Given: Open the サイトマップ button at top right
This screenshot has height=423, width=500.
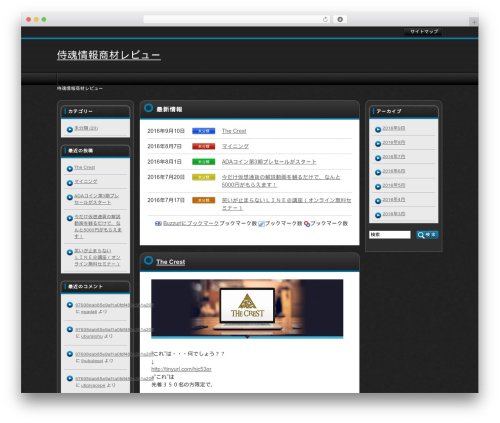Looking at the screenshot, I should tap(423, 32).
